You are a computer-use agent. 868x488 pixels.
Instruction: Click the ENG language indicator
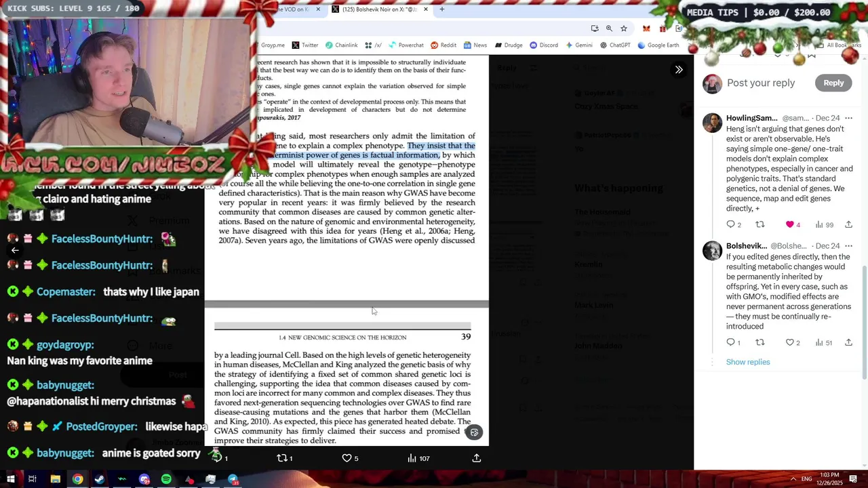point(806,479)
